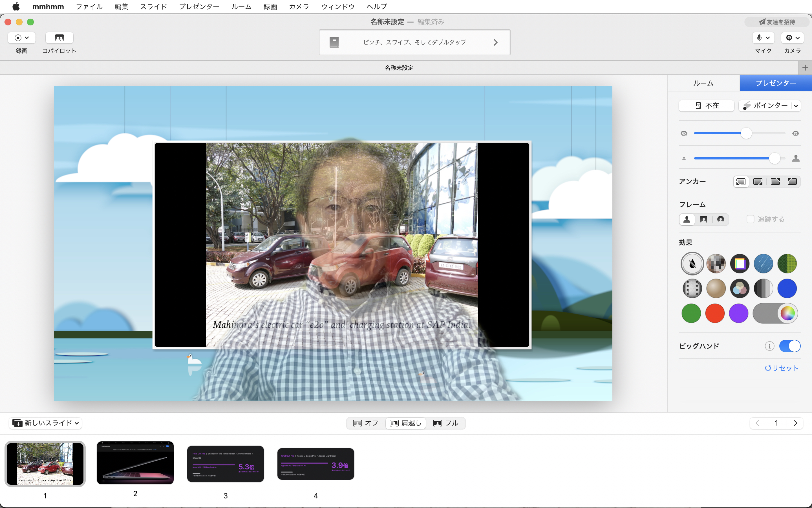Open the Apple menu

[16, 6]
